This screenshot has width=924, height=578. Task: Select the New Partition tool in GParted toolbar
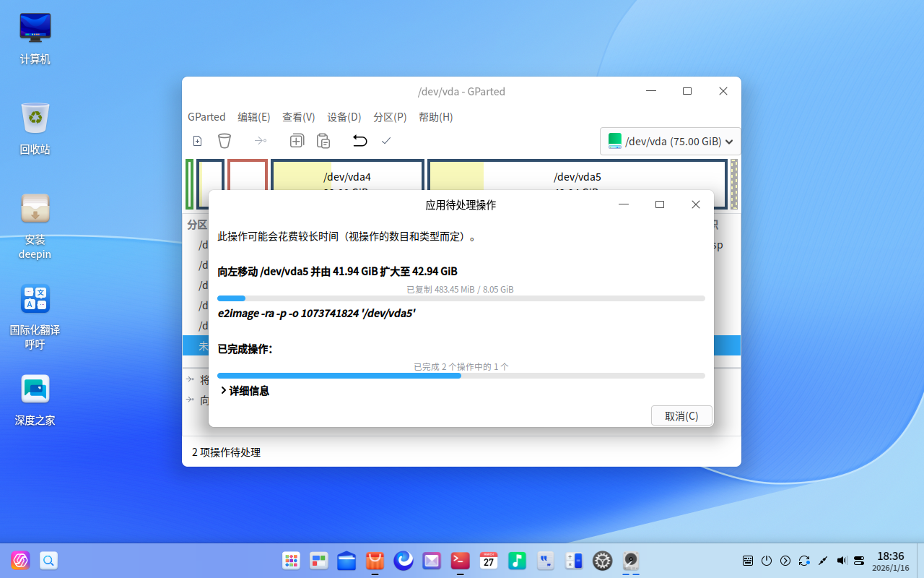(x=197, y=141)
